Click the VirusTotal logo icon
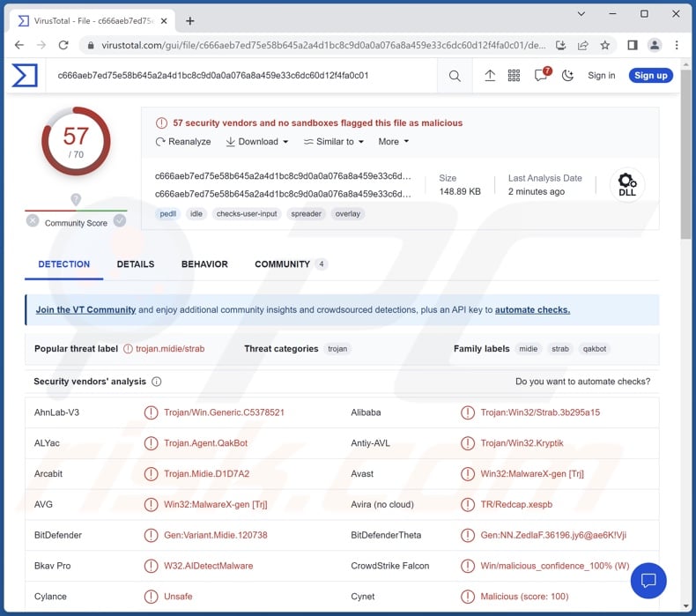Image resolution: width=696 pixels, height=616 pixels. pos(25,76)
